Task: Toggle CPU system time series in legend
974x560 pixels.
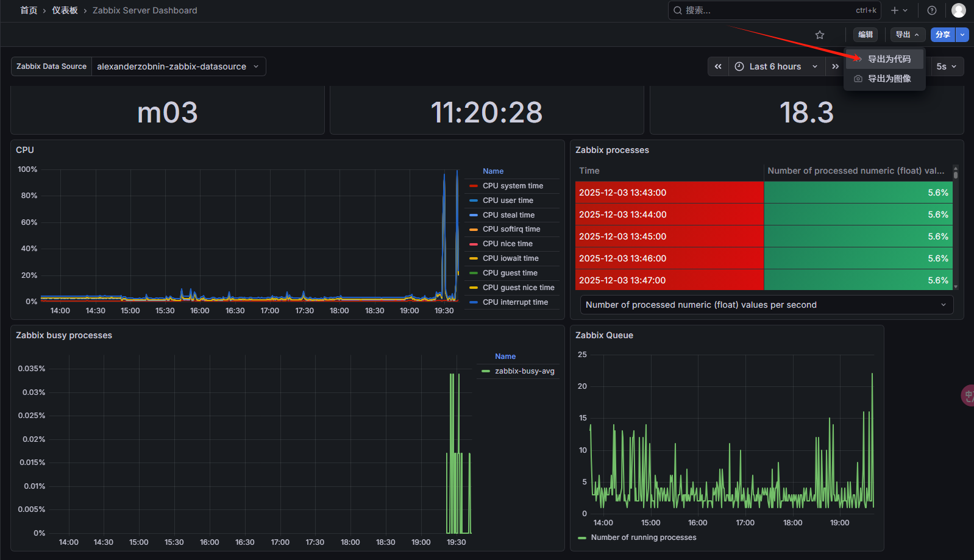Action: click(513, 186)
